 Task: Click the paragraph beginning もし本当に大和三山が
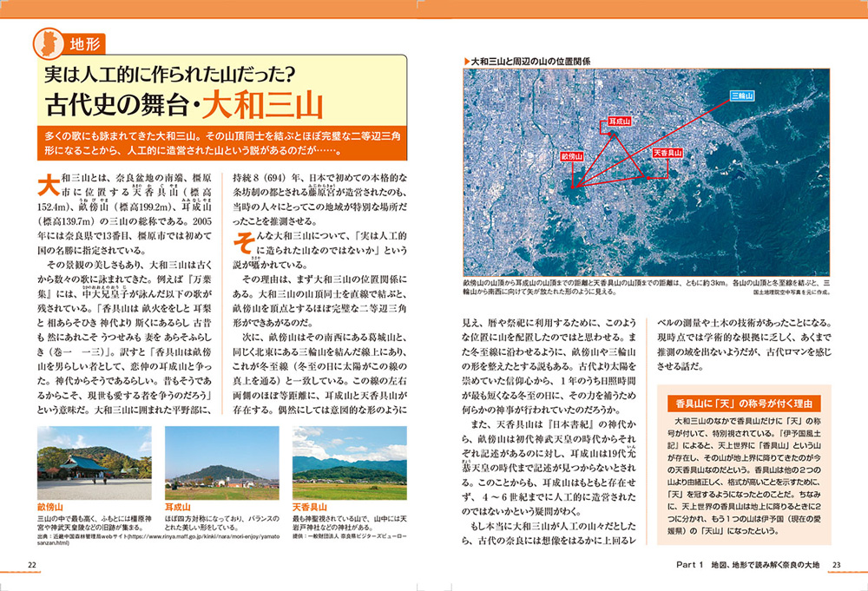(549, 533)
